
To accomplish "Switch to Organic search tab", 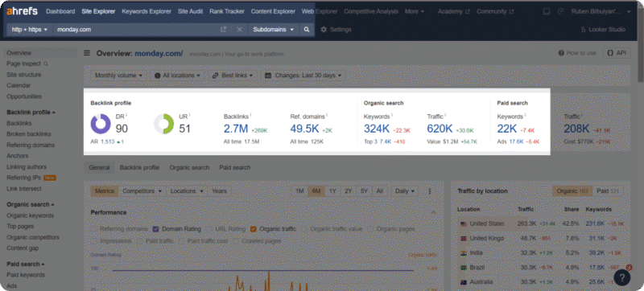I will coord(189,168).
